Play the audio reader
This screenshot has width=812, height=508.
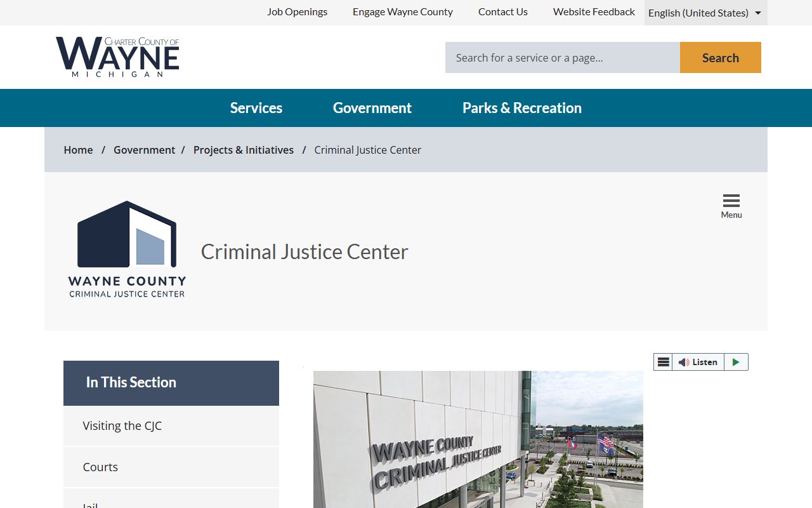[736, 362]
